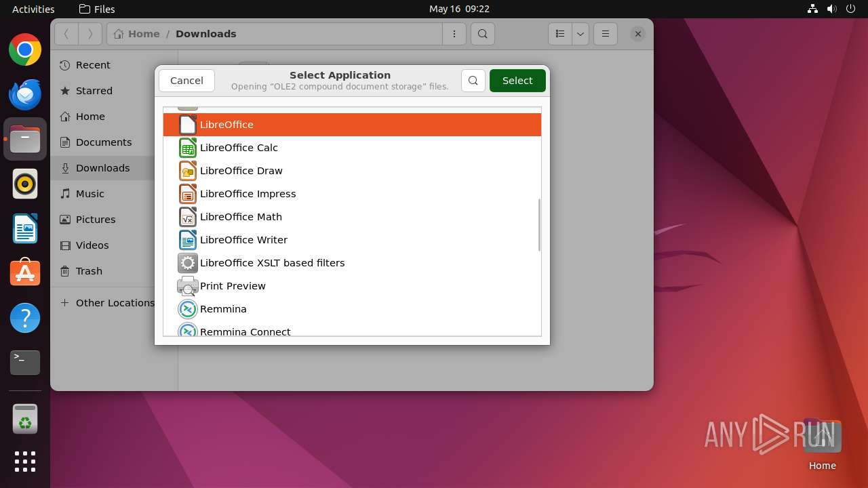Click the Remmina app icon
The height and width of the screenshot is (488, 868).
[x=188, y=309]
